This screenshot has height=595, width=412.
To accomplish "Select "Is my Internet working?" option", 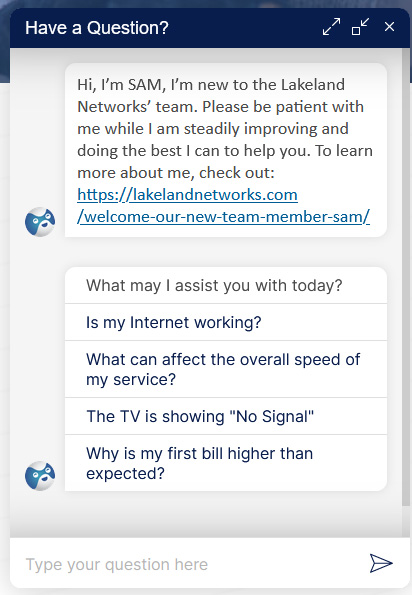I will 226,323.
